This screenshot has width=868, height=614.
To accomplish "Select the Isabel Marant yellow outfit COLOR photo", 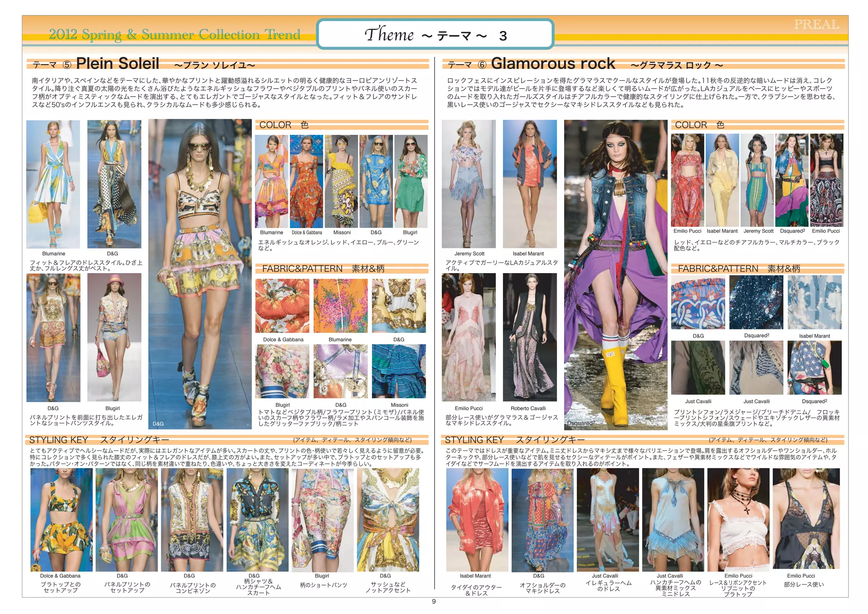I will click(722, 180).
